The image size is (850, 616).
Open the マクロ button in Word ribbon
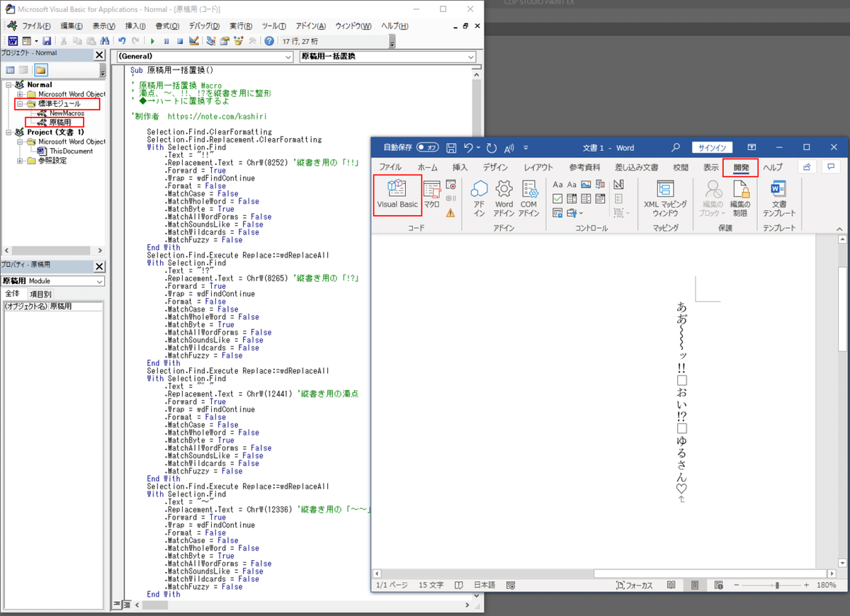tap(431, 195)
